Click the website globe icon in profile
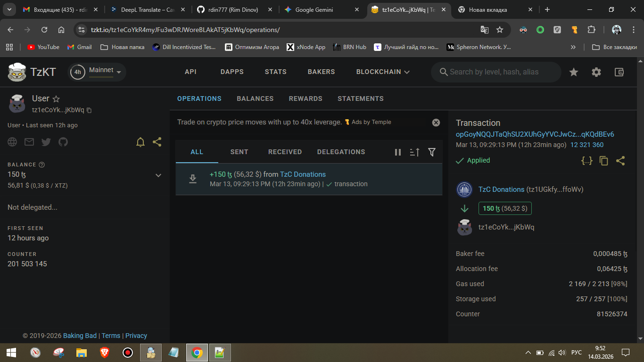Viewport: 644px width, 362px height. [12, 142]
